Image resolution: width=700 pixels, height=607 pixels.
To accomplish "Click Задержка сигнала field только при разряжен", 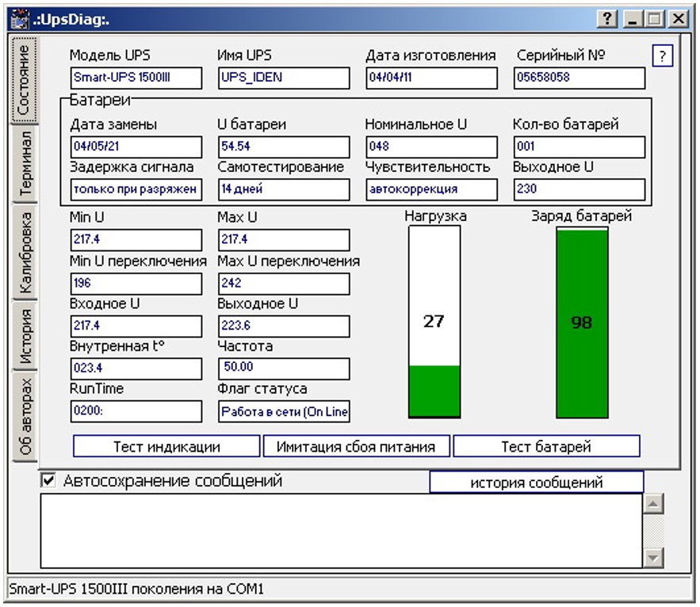I will (x=136, y=189).
